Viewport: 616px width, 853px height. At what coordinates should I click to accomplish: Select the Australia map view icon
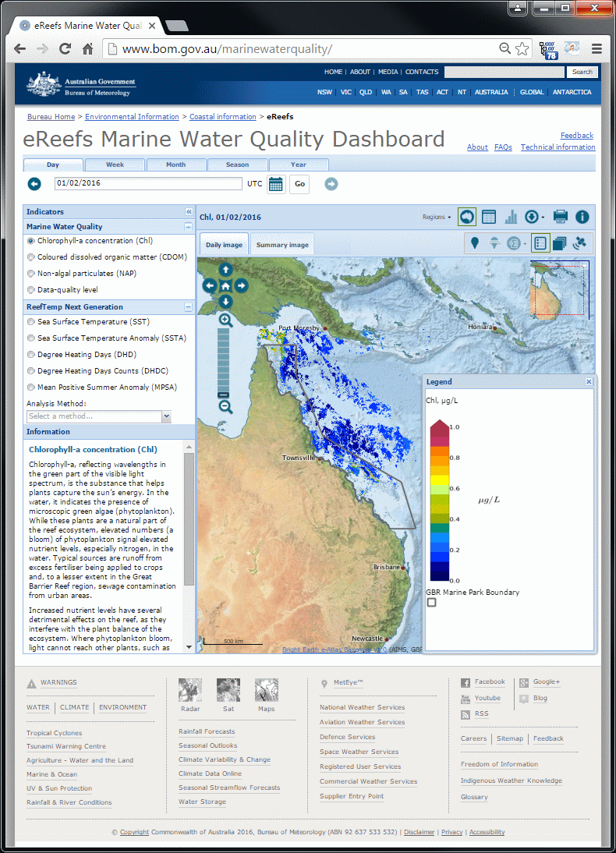pyautogui.click(x=467, y=217)
